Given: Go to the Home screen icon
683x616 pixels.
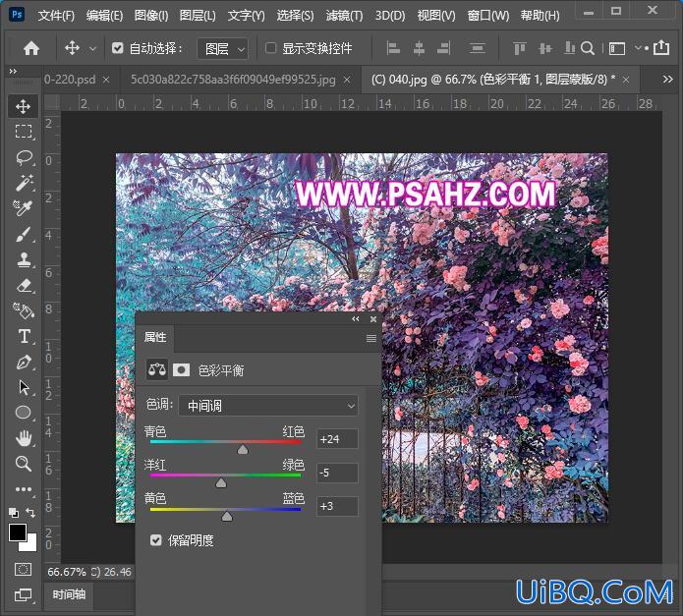Looking at the screenshot, I should pos(31,48).
